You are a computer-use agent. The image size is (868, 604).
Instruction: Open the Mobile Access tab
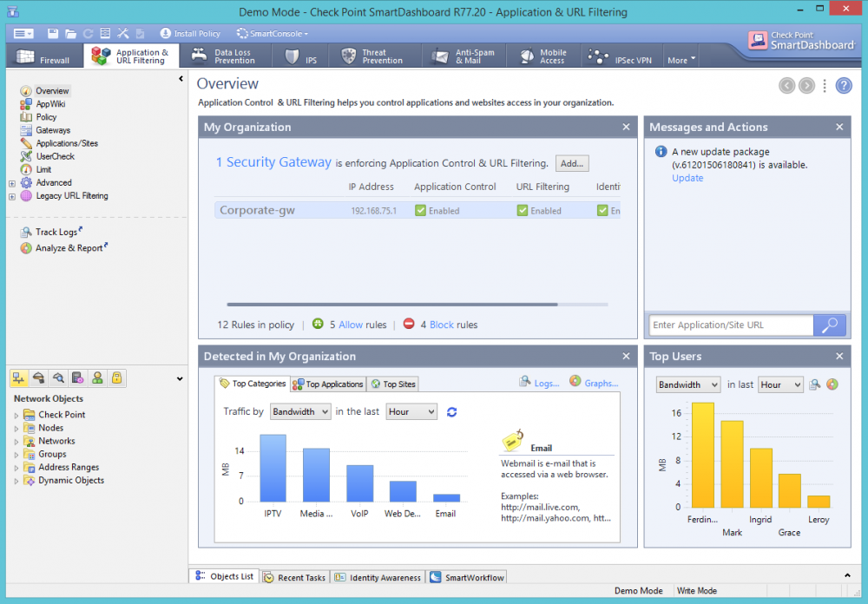click(x=543, y=56)
